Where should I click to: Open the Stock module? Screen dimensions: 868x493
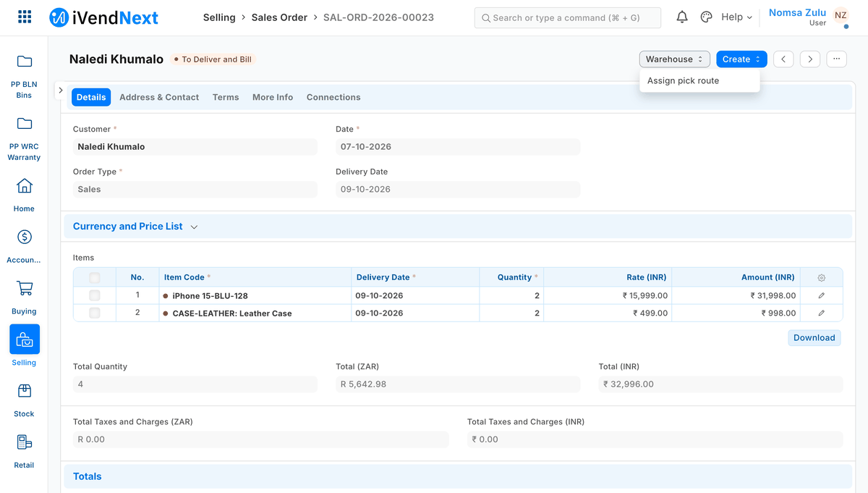click(24, 401)
